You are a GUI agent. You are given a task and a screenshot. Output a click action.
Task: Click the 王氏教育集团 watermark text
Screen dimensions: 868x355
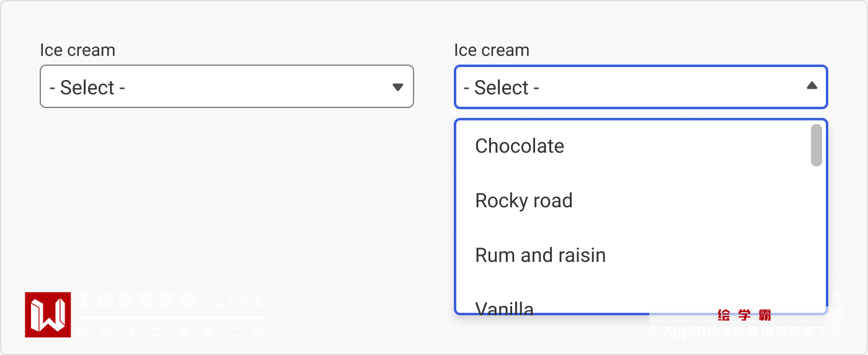pos(136,301)
